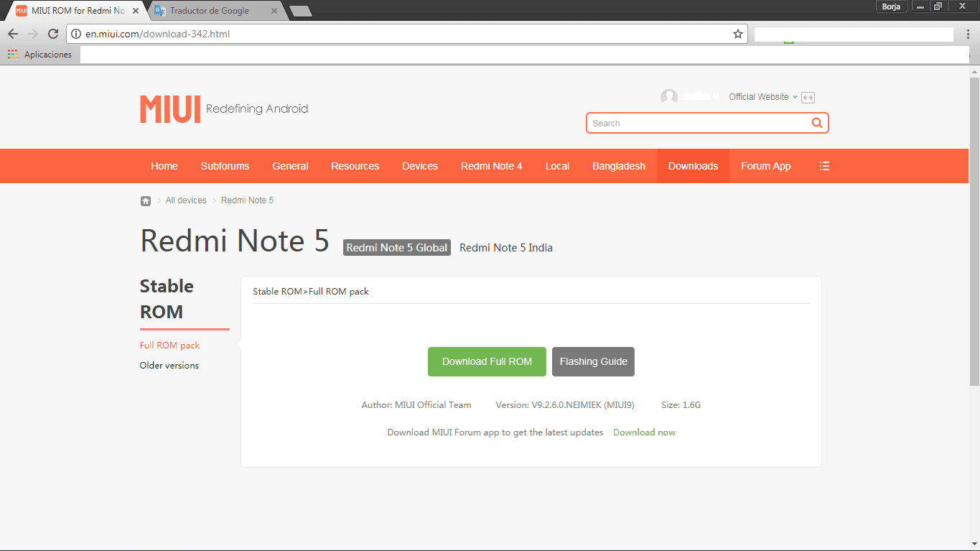Open Full ROM pack sidebar link
980x551 pixels.
coord(170,346)
